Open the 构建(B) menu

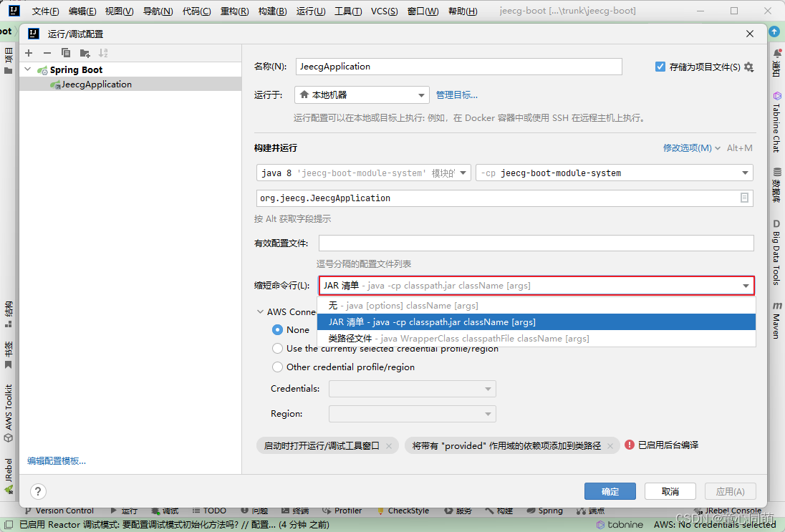click(x=272, y=11)
